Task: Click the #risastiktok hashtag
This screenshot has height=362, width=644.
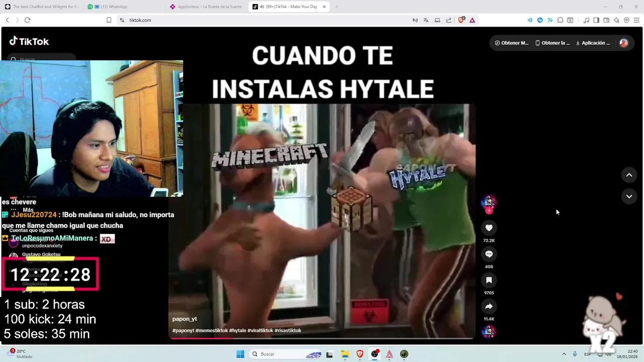Action: pos(288,330)
